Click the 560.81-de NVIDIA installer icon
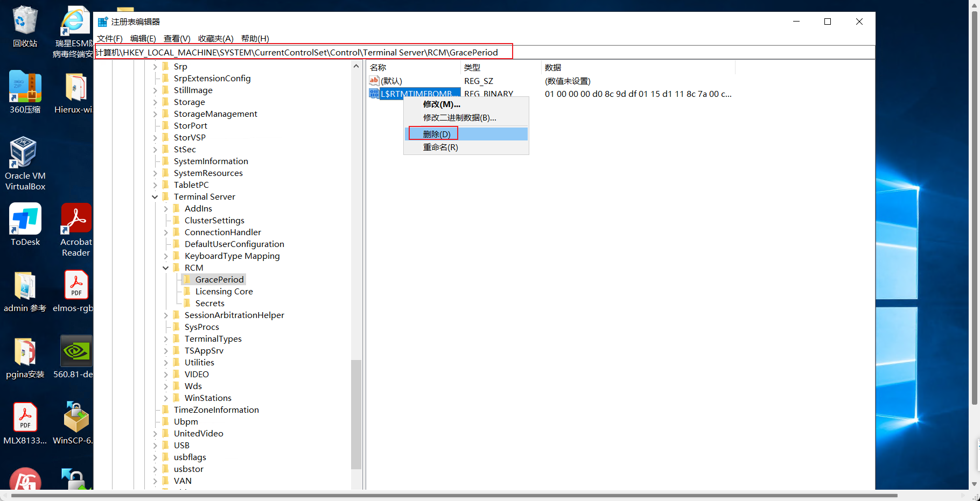Viewport: 980px width, 501px height. pos(75,350)
